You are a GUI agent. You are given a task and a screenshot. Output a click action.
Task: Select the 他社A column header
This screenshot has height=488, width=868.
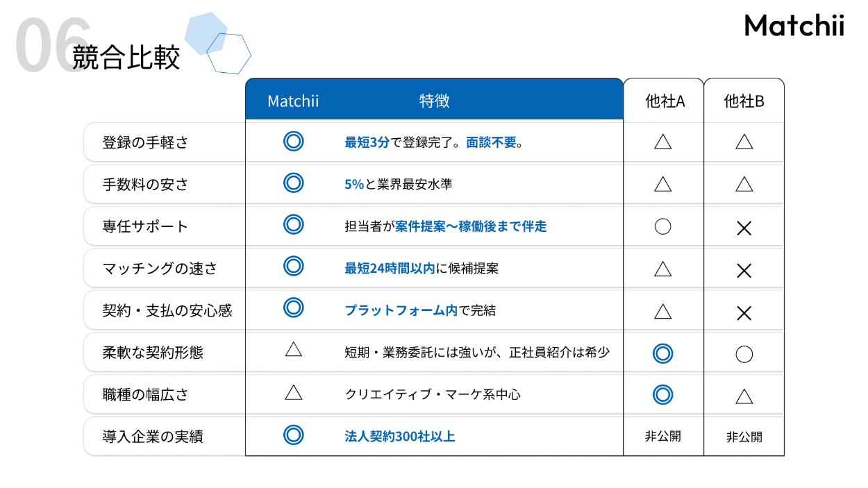coord(665,101)
